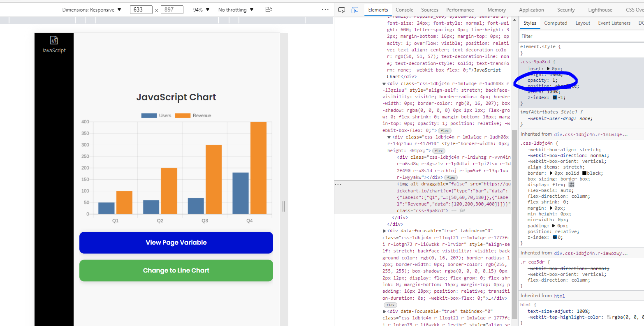Click the rotate device icon in toolbar
Screen dimensions: 644x326
click(x=269, y=9)
